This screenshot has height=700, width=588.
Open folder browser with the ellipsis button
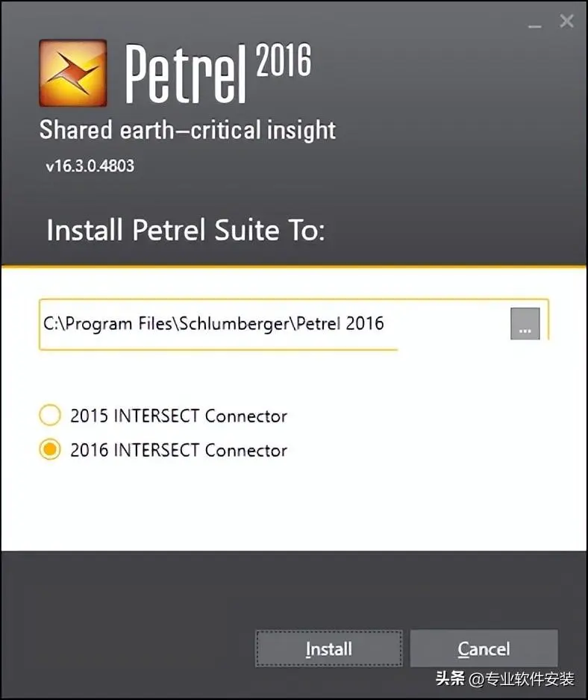(525, 324)
